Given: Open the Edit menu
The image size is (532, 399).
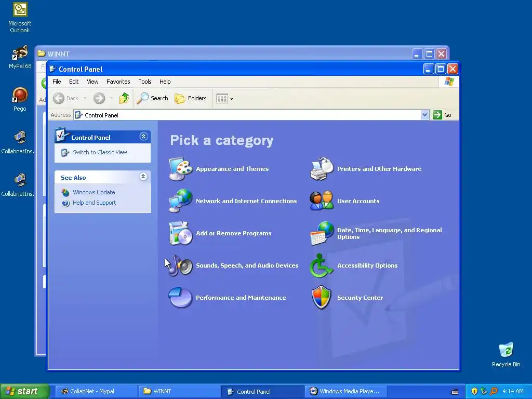Looking at the screenshot, I should [x=74, y=82].
